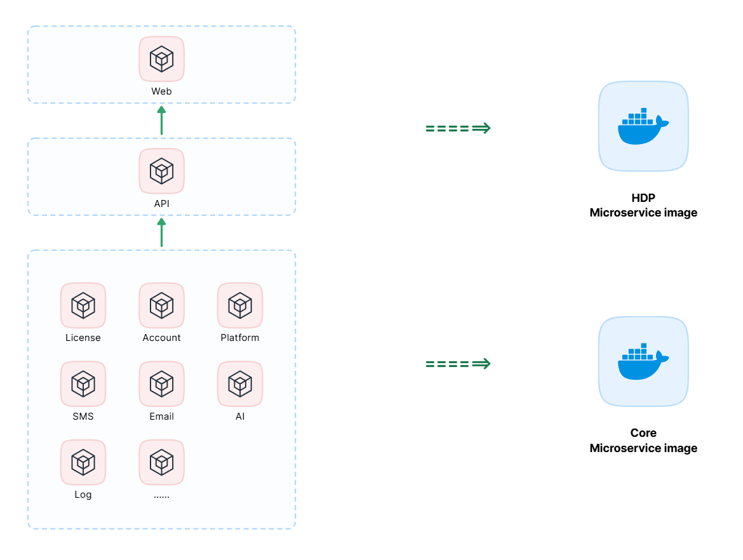
Task: Click the License service icon
Action: coord(83,305)
